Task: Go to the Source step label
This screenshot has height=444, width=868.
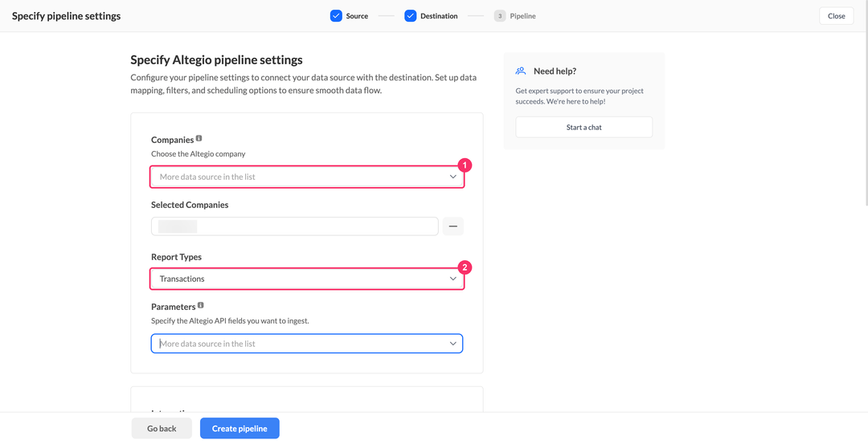Action: click(x=357, y=16)
